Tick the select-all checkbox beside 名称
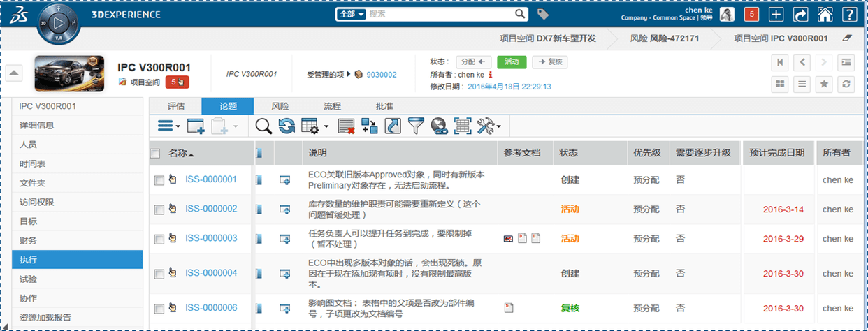This screenshot has width=868, height=331. coord(155,154)
